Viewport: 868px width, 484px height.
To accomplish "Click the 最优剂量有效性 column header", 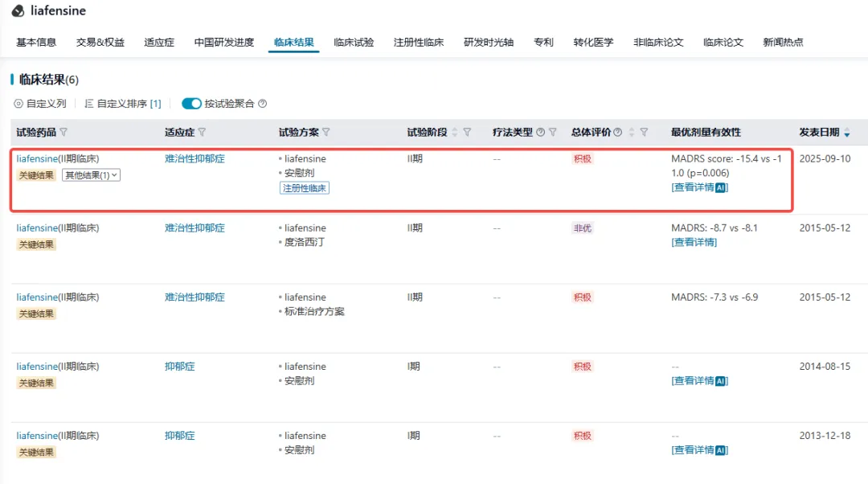I will [706, 133].
